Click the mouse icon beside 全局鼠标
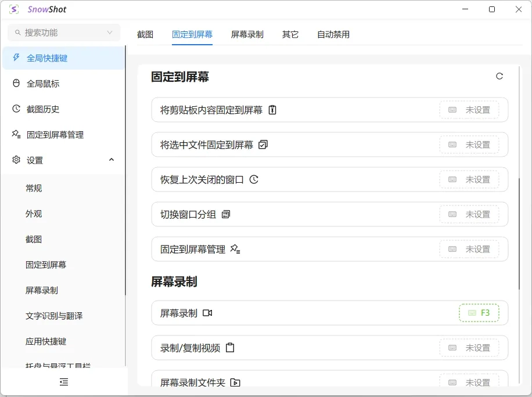 point(16,83)
